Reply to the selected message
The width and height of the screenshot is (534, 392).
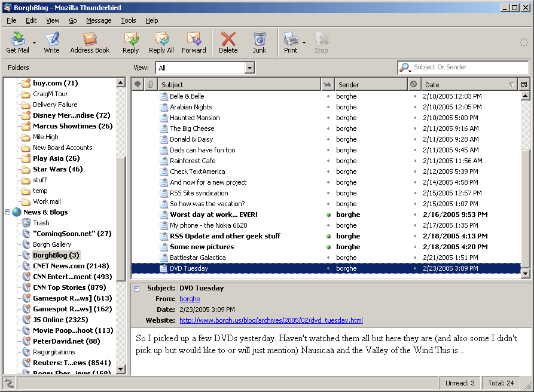[131, 42]
